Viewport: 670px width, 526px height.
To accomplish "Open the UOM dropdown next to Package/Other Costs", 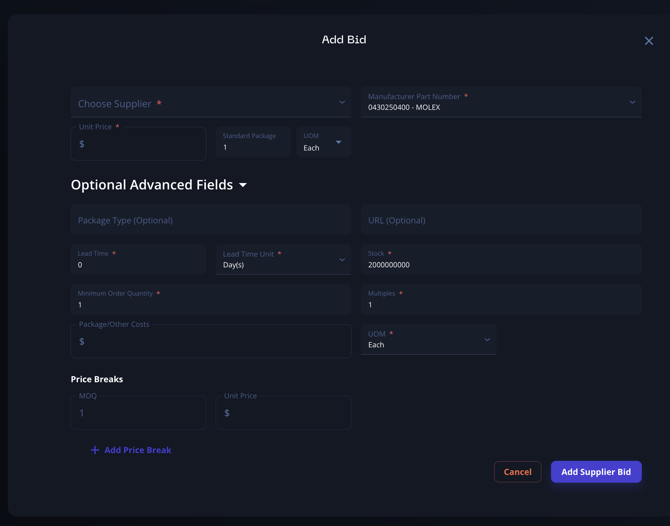I will coord(428,340).
